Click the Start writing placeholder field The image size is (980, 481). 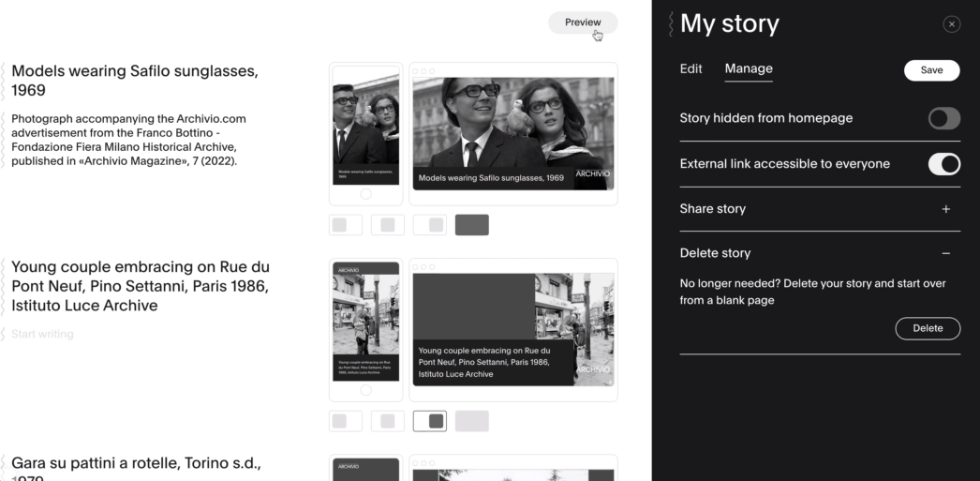click(42, 334)
